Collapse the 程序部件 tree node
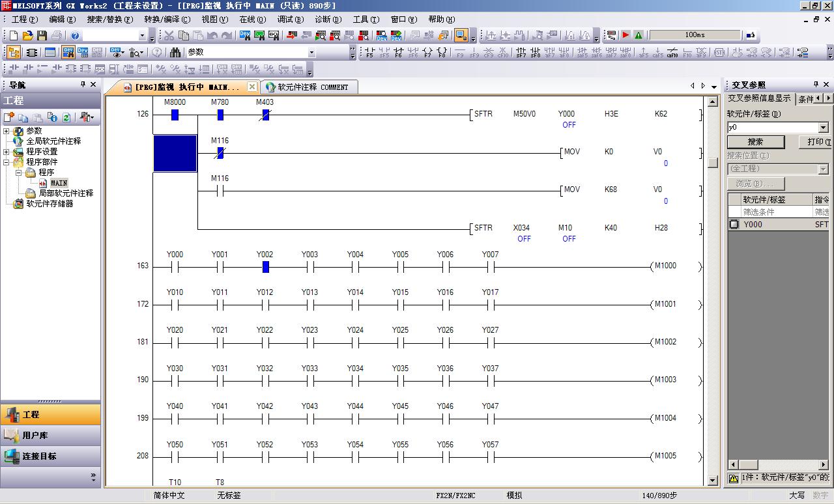 click(x=7, y=162)
